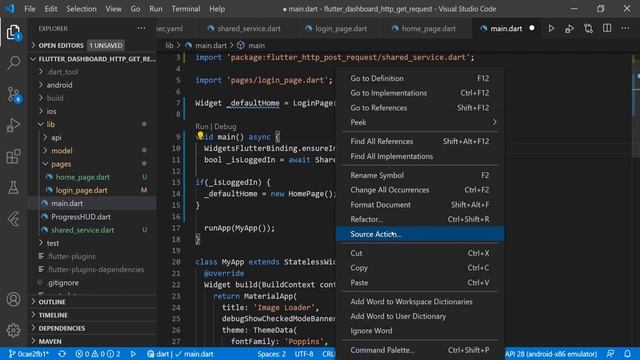Click the Open Changes compare icon
The width and height of the screenshot is (640, 360).
pos(588,28)
